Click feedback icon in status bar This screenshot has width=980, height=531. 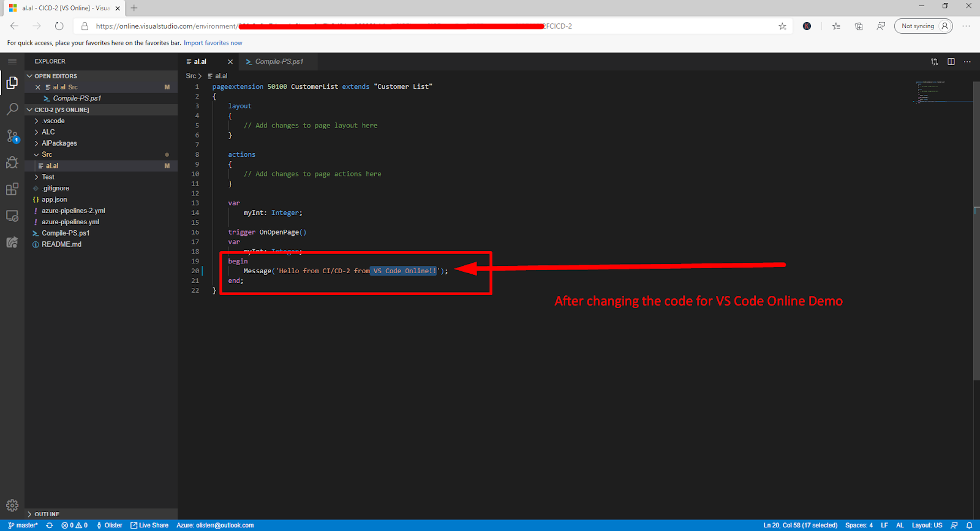(954, 525)
